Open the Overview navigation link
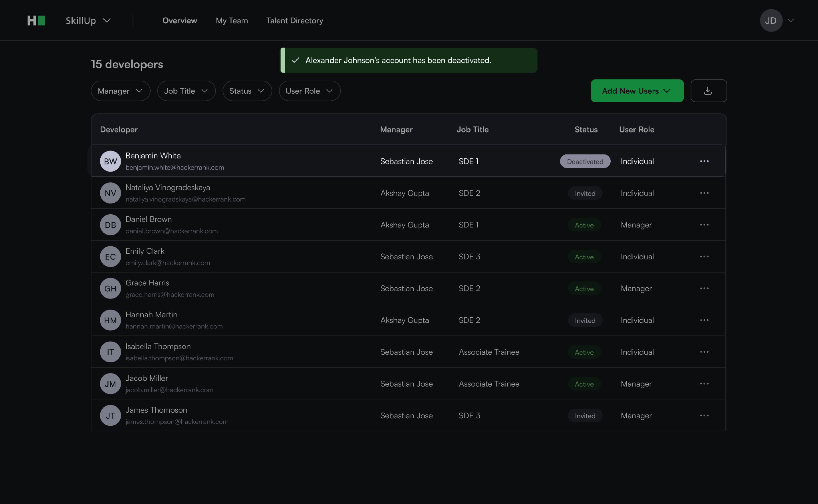This screenshot has height=504, width=818. (x=180, y=21)
